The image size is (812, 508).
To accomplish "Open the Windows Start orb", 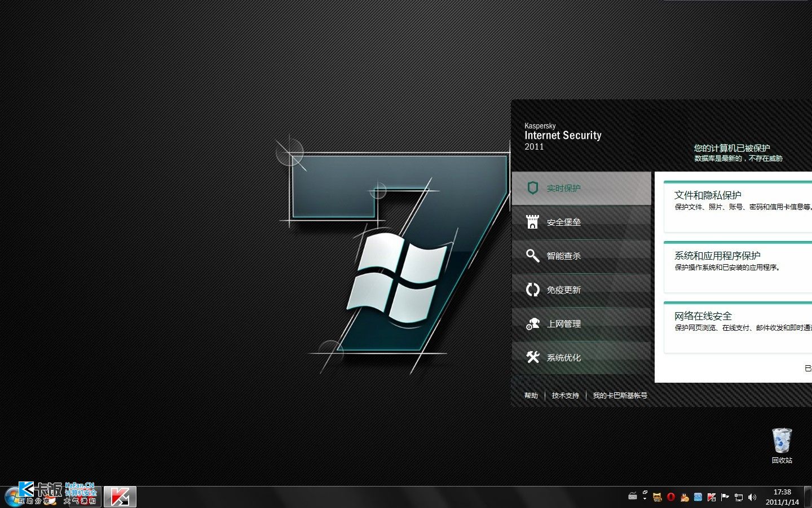I will click(x=15, y=497).
